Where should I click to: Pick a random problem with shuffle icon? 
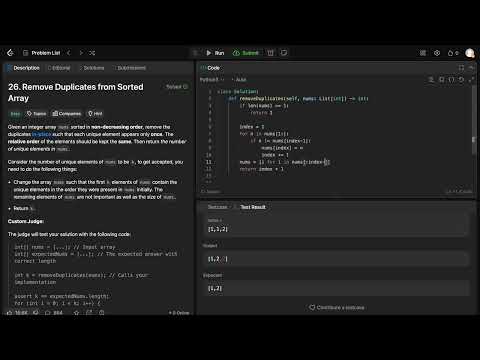click(92, 53)
